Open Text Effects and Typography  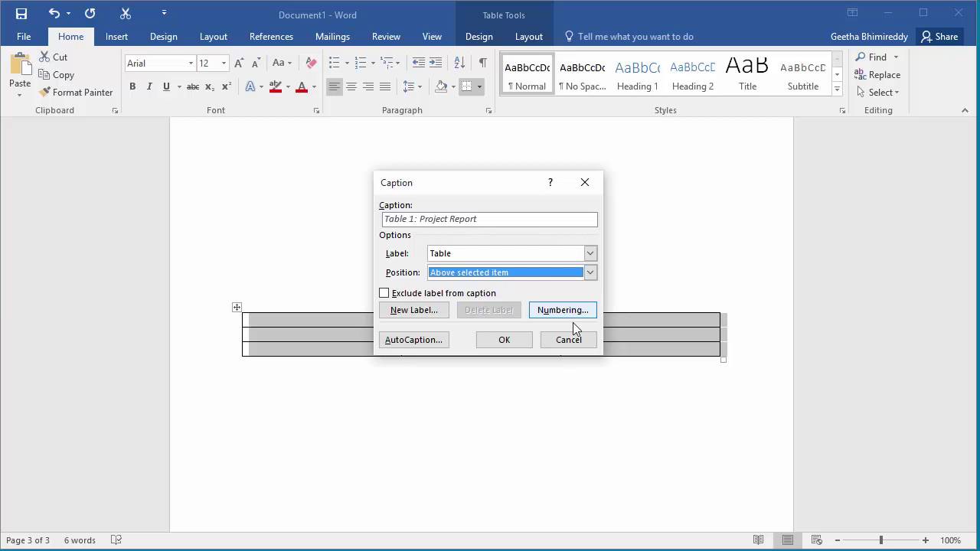pyautogui.click(x=250, y=87)
